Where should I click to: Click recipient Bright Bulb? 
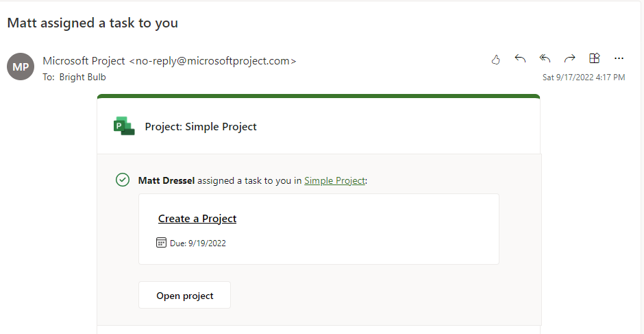82,77
